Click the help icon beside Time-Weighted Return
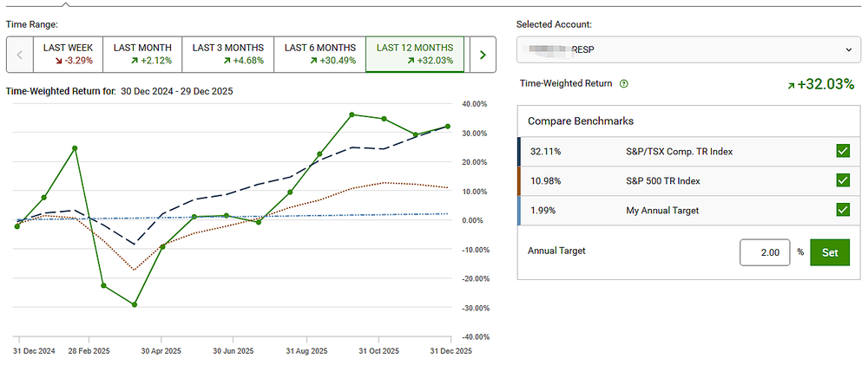This screenshot has width=868, height=385. pyautogui.click(x=624, y=84)
